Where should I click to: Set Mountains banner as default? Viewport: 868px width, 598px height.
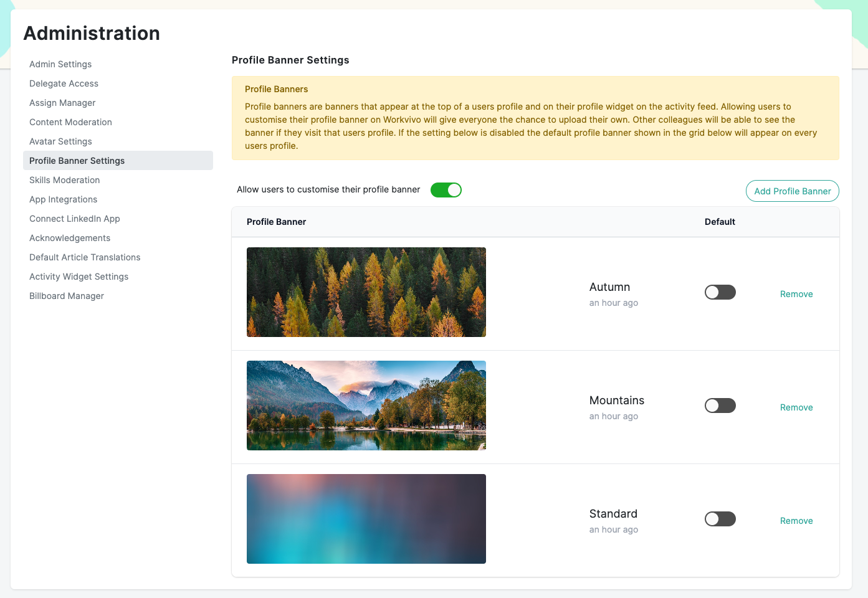[720, 406]
